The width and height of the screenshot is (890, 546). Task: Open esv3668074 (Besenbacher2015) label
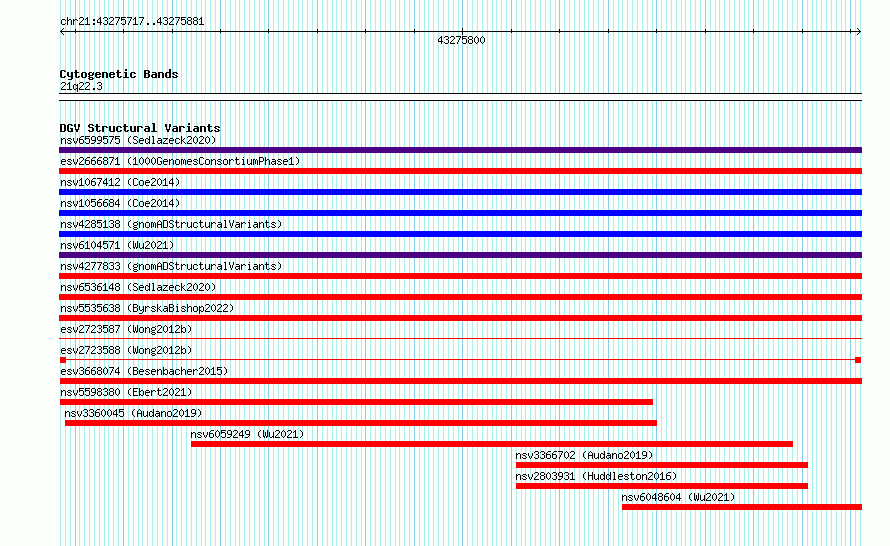[x=144, y=371]
